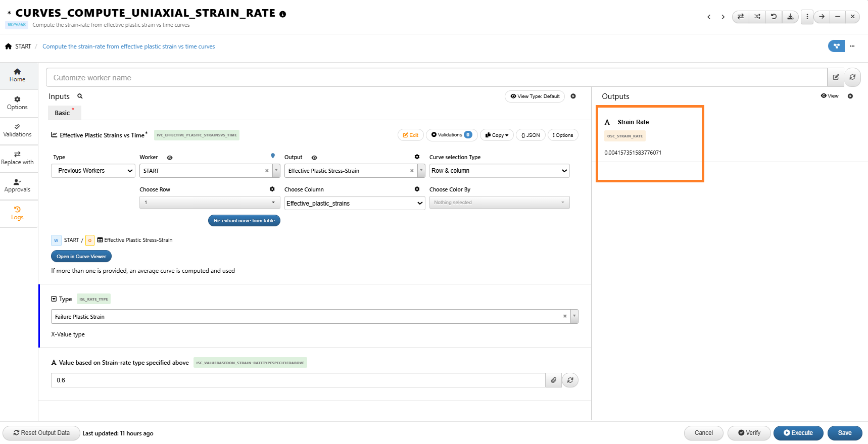The image size is (868, 444).
Task: Open the blue workflow diagram icon
Action: (x=836, y=46)
